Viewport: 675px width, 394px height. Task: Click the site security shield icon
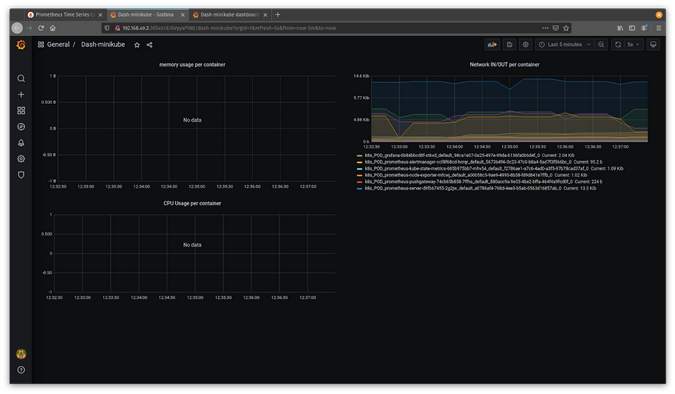click(107, 28)
